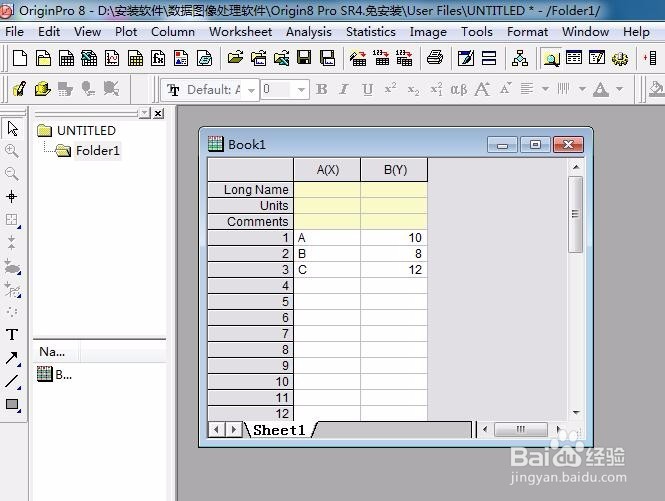665x501 pixels.
Task: Expand the line spacing dropdown arrow
Action: click(582, 89)
